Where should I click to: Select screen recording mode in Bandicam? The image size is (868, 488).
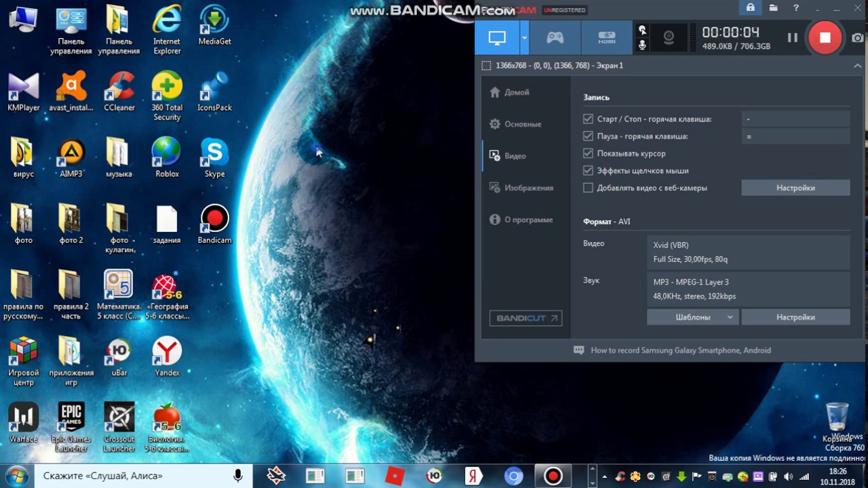click(x=497, y=38)
